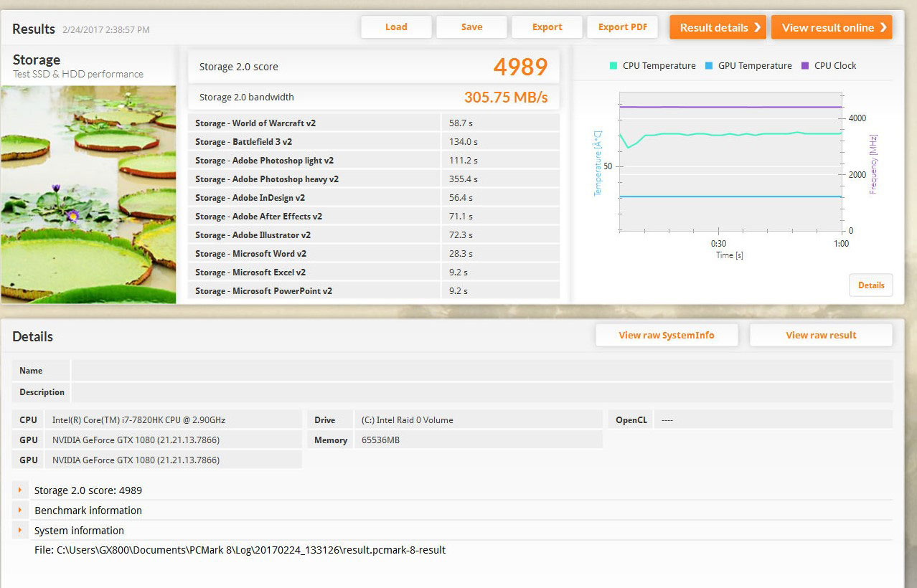Click View raw result
Viewport: 917px width, 588px height.
[x=821, y=335]
